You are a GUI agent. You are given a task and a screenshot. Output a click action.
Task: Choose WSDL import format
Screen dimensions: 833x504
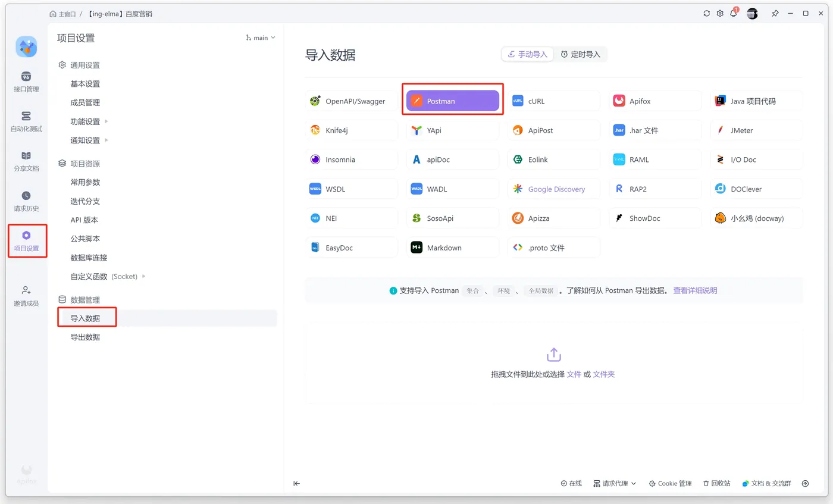click(x=352, y=189)
